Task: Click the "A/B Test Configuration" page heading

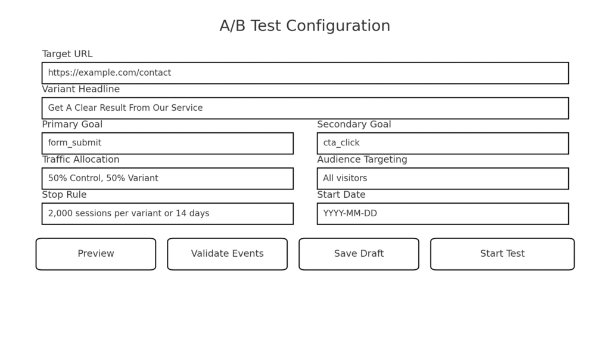Action: pos(304,26)
